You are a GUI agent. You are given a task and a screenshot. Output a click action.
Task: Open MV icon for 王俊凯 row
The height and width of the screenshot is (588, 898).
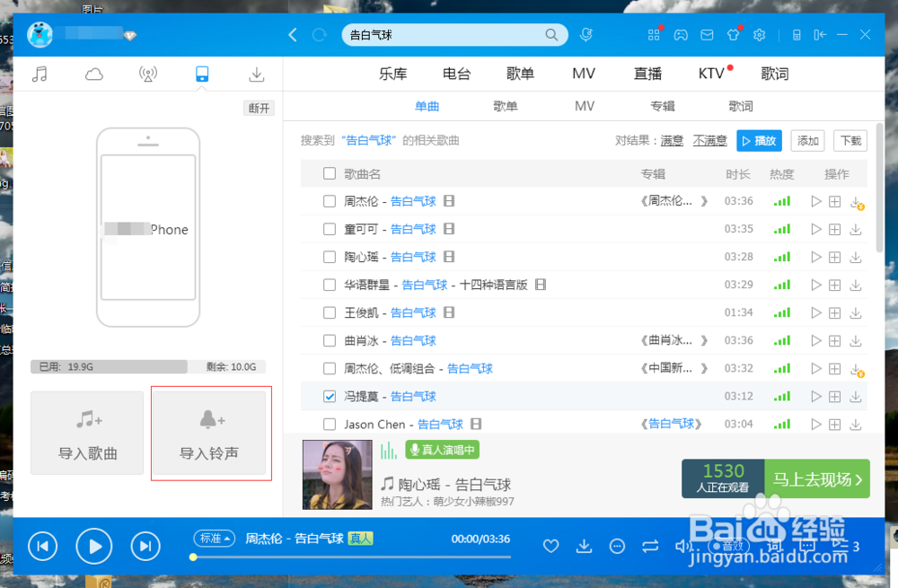pyautogui.click(x=449, y=312)
